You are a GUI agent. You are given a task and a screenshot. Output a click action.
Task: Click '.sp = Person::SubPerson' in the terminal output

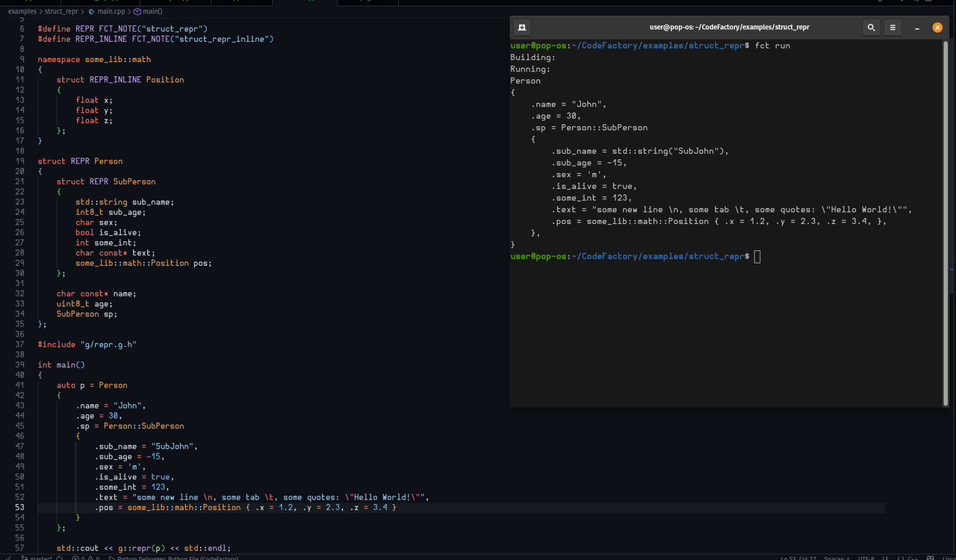click(589, 128)
